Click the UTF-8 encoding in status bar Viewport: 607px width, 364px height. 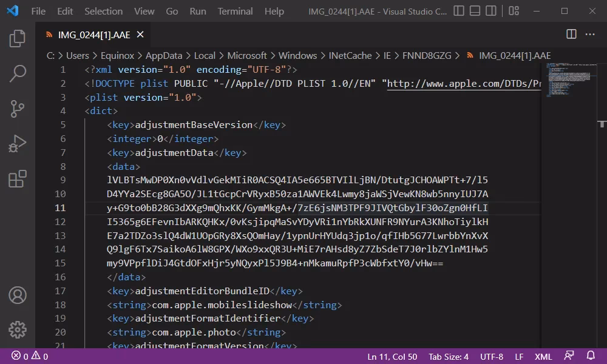pyautogui.click(x=492, y=357)
